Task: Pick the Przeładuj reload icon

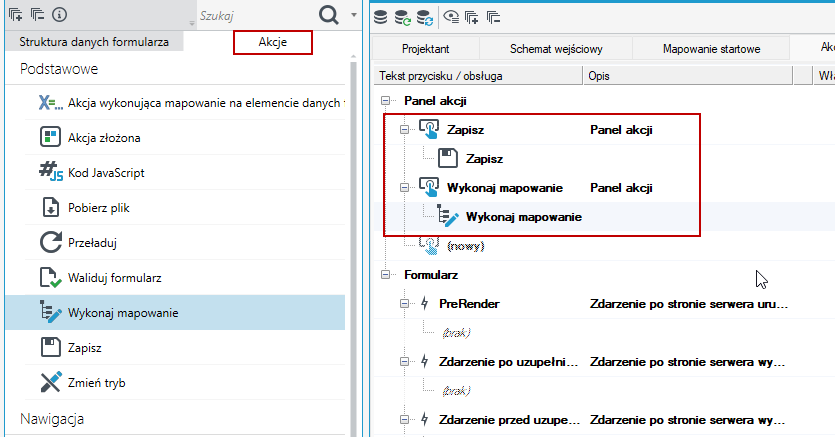Action: pos(51,243)
